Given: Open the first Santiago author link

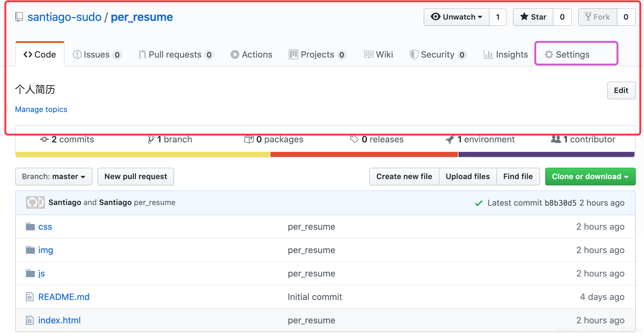Looking at the screenshot, I should (65, 202).
